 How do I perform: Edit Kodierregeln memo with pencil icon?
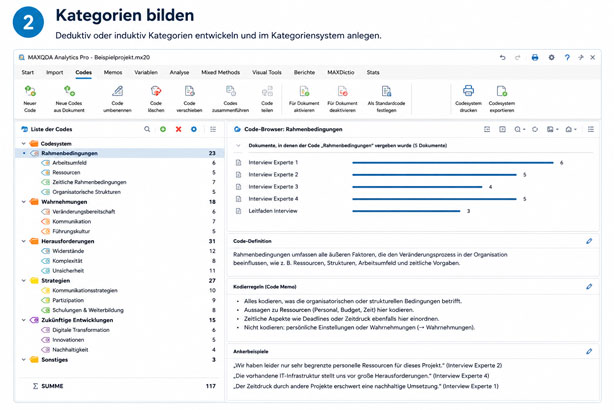[589, 287]
